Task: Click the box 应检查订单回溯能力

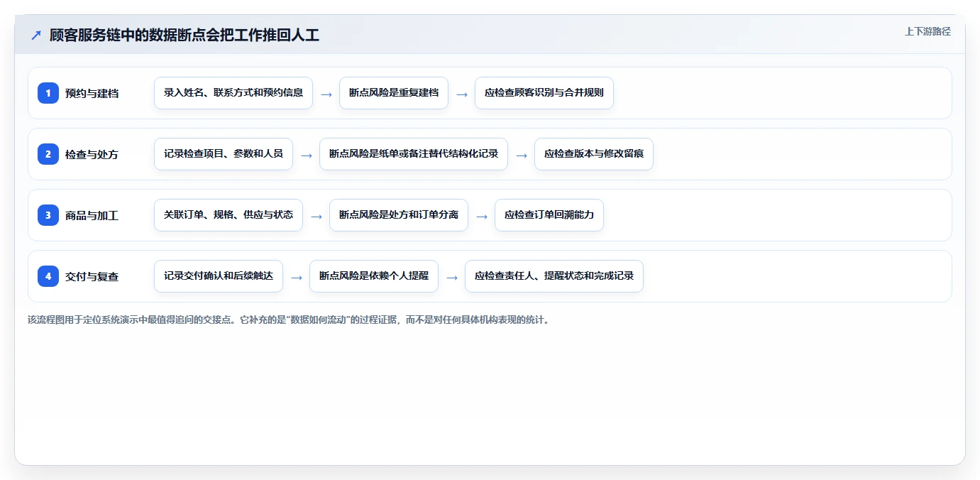Action: [549, 215]
